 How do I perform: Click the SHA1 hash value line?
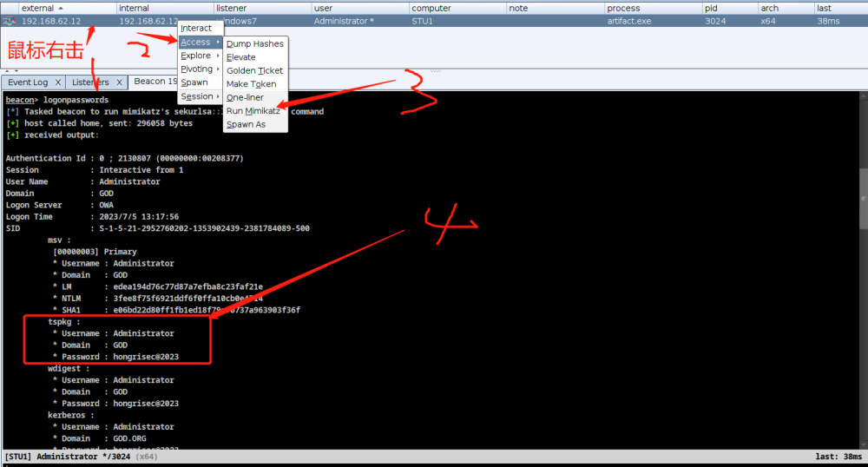click(176, 310)
